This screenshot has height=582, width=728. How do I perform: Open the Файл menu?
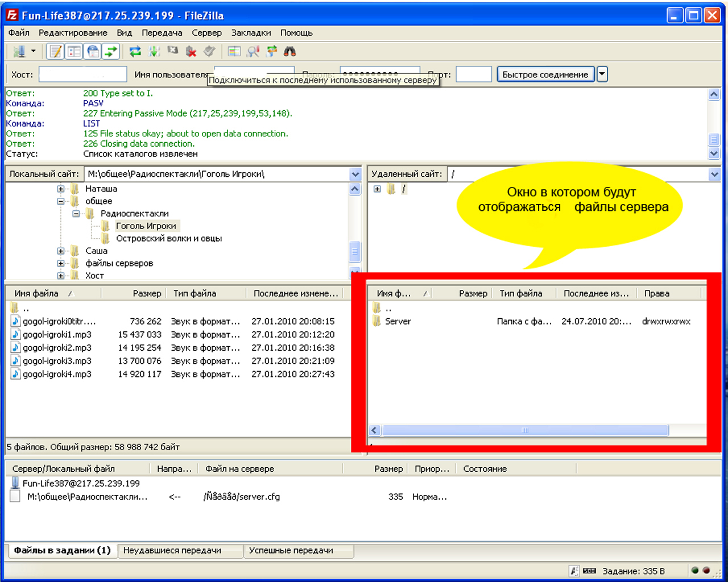tap(19, 33)
